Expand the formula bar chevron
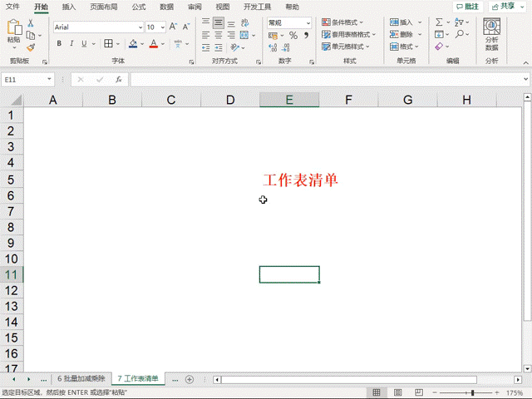This screenshot has height=399, width=532. 525,79
